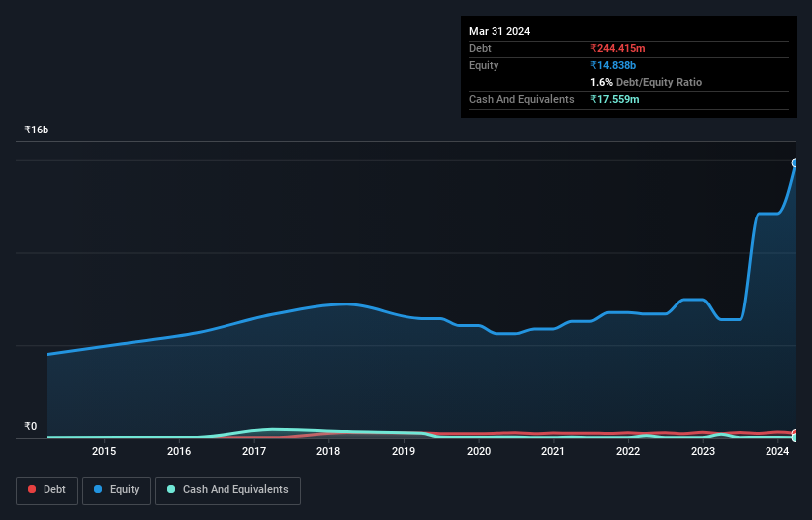Click the red Debt legend dot
This screenshot has height=520, width=812.
pyautogui.click(x=32, y=489)
